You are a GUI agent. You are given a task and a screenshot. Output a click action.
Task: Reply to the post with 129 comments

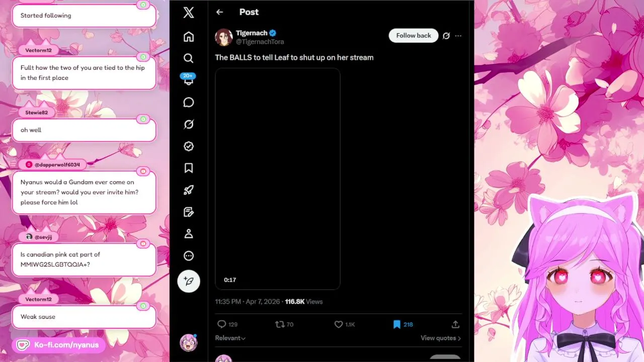pos(221,325)
